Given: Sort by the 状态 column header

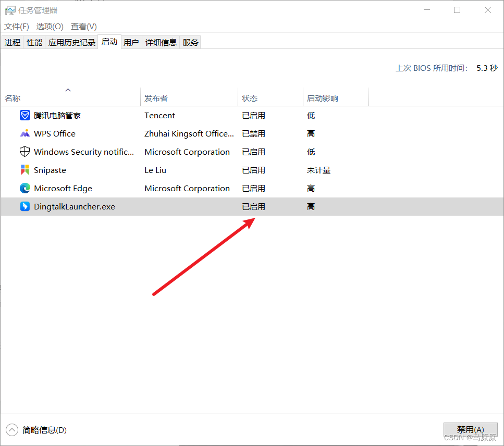Looking at the screenshot, I should point(271,96).
